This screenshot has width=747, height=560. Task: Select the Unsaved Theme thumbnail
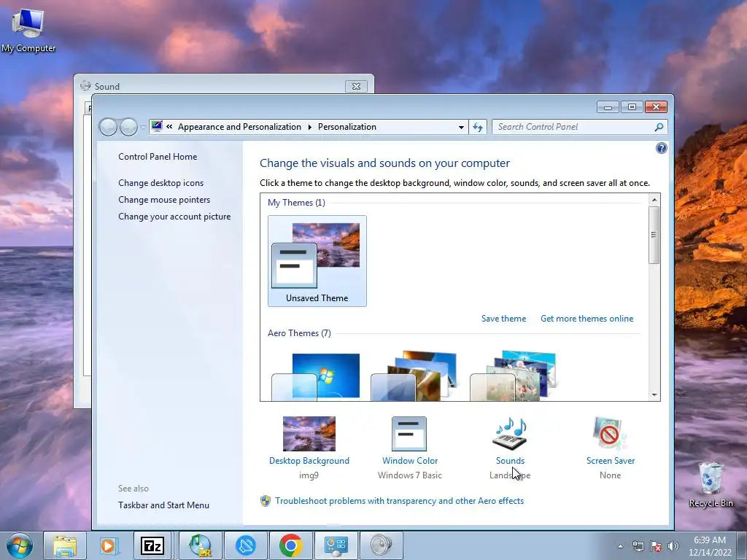tap(317, 261)
